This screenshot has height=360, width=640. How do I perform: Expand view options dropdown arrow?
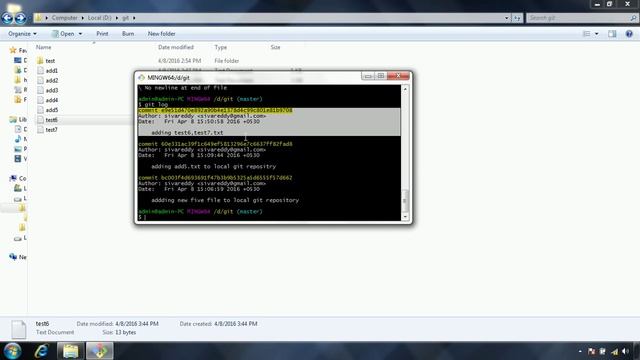pos(597,34)
